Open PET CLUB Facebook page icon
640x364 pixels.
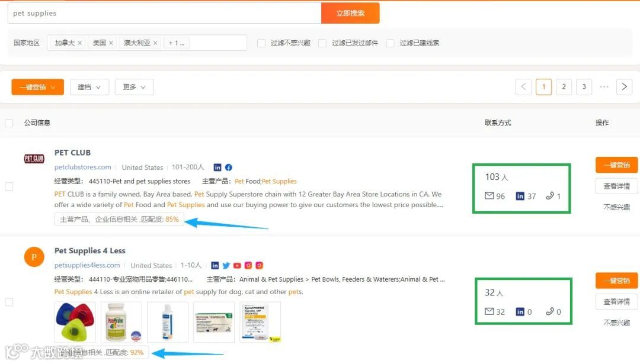229,167
